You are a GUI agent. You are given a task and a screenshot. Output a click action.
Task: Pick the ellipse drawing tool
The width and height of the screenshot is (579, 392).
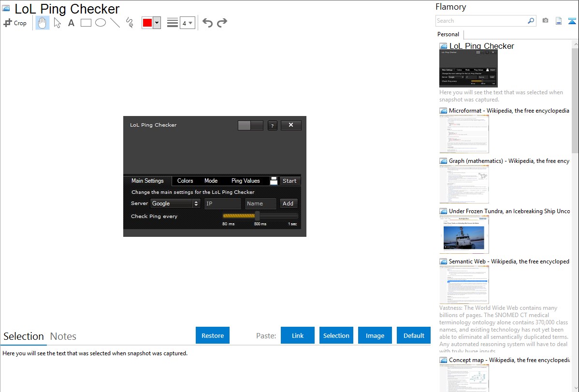(101, 23)
